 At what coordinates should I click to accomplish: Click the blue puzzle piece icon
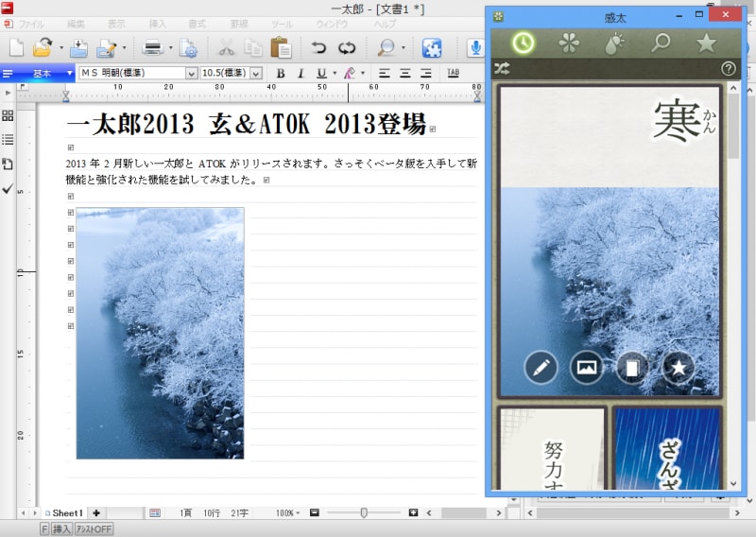pos(432,47)
